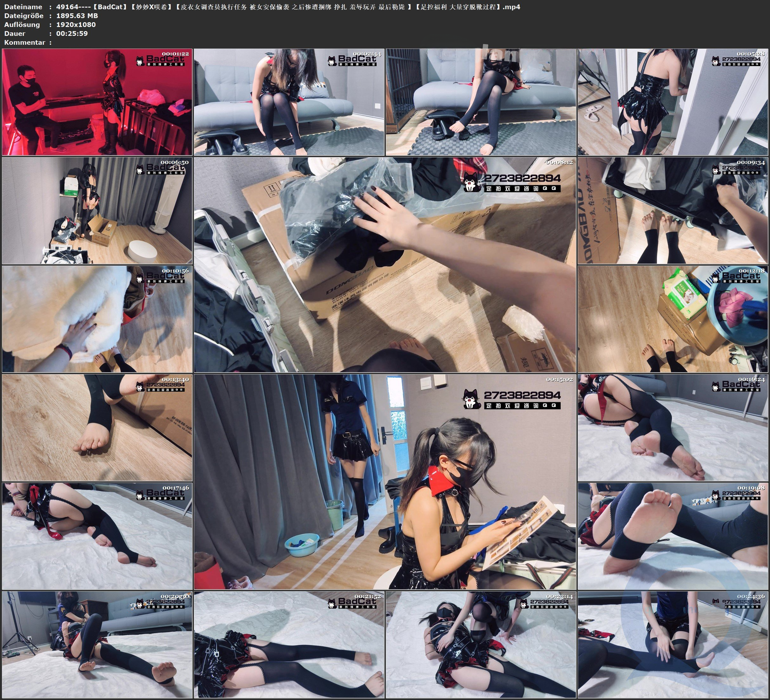Select thumbnail stamped 00:20:30 with tripod
This screenshot has height=700, width=770.
pos(97,644)
